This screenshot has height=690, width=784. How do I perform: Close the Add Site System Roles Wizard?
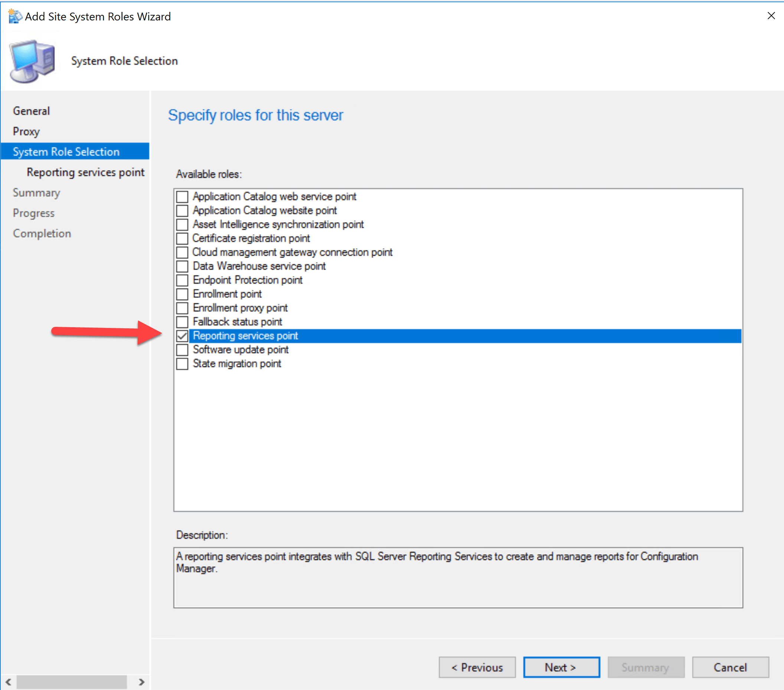[x=771, y=16]
